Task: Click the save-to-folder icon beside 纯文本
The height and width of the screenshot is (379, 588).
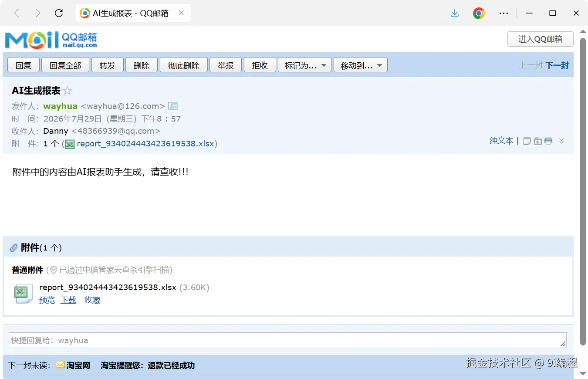Action: point(538,141)
